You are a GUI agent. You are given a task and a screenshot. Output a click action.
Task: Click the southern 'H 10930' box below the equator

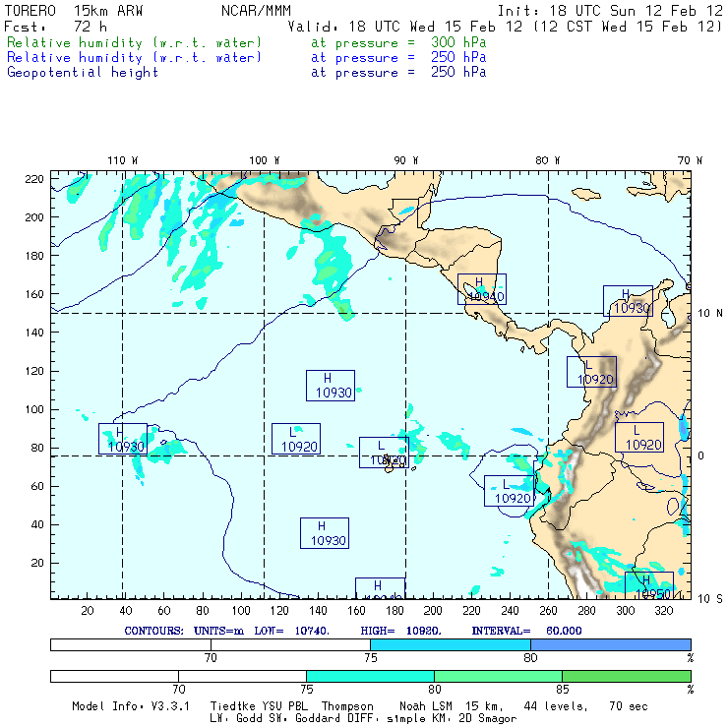pyautogui.click(x=325, y=533)
